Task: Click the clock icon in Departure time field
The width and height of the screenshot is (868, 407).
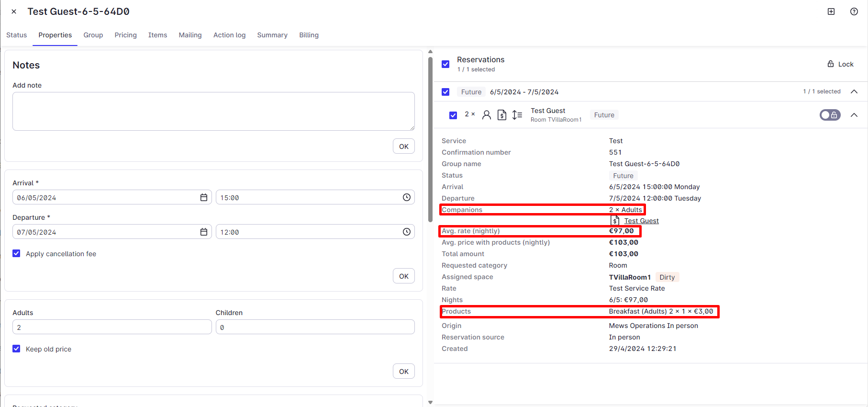Action: tap(407, 232)
